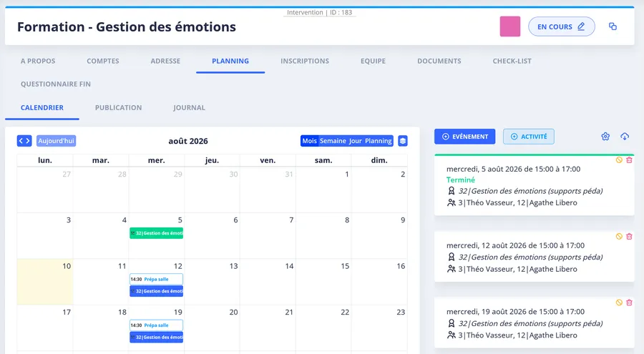Open the A PROPOS tab

click(38, 61)
